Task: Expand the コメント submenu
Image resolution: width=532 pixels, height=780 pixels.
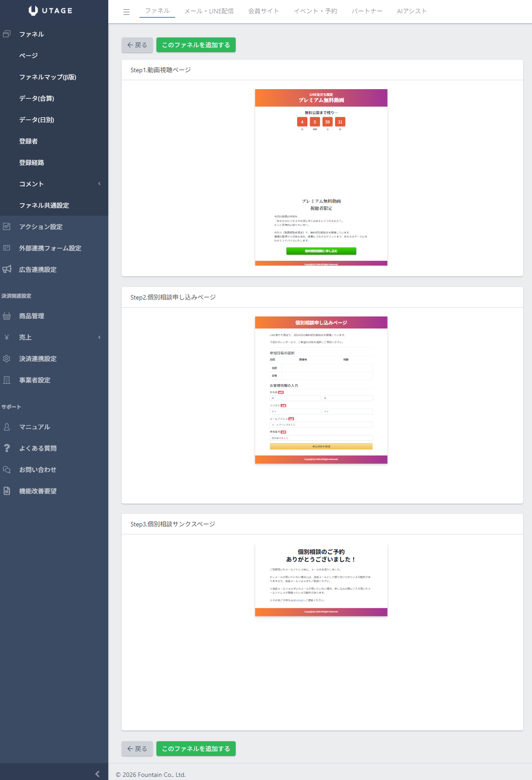Action: [x=99, y=184]
